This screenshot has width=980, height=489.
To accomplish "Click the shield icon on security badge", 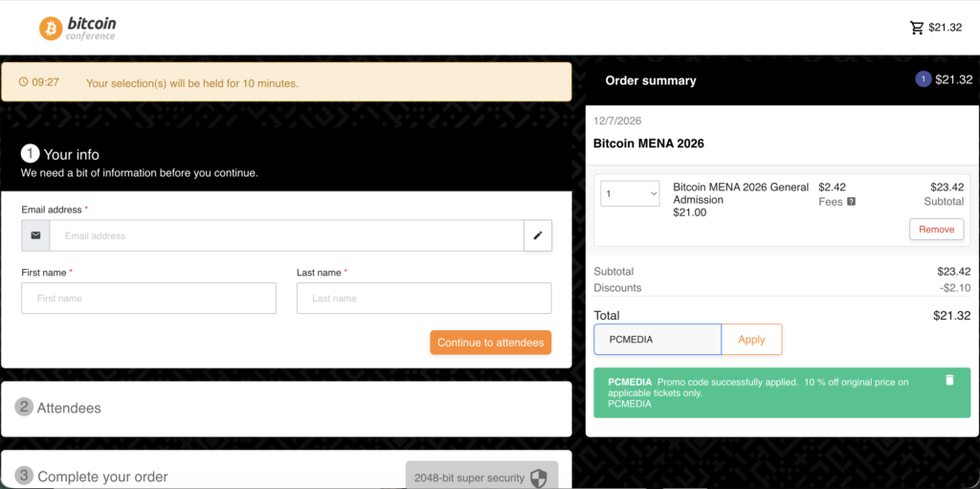I will (x=538, y=478).
